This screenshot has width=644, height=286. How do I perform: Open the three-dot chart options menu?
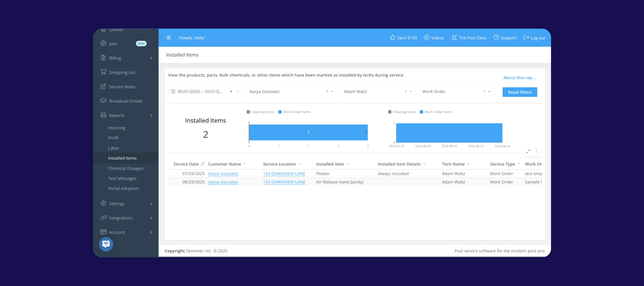click(x=536, y=152)
